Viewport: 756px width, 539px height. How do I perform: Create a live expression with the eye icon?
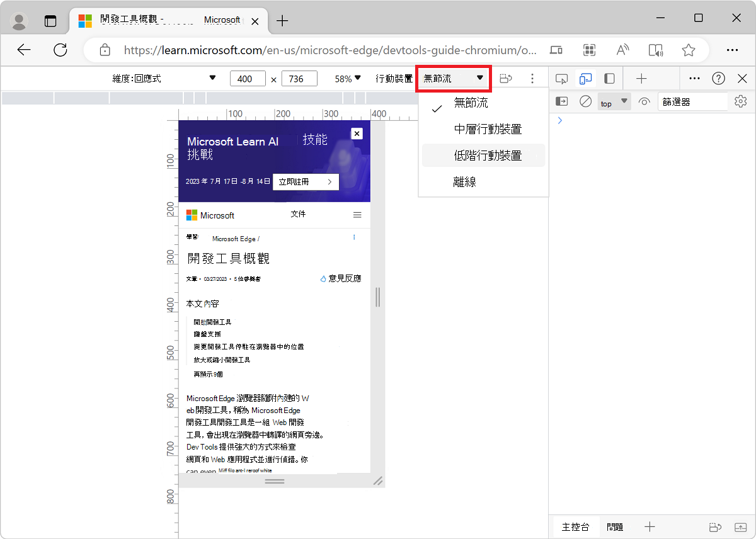644,101
